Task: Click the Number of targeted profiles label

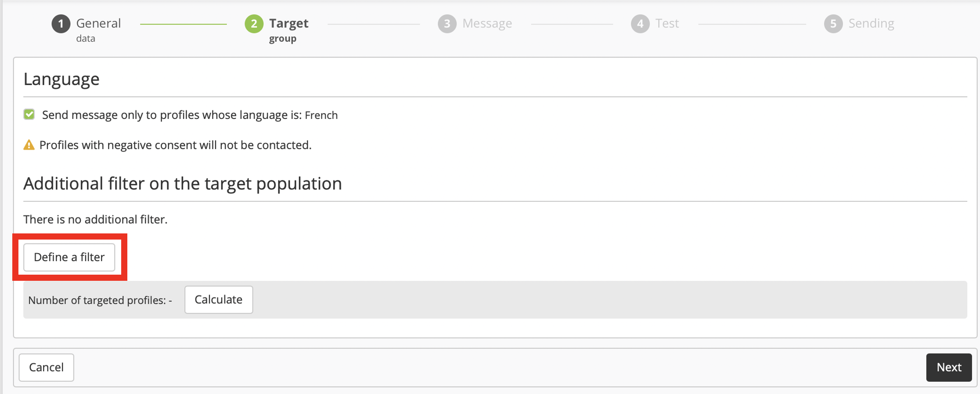Action: (100, 300)
